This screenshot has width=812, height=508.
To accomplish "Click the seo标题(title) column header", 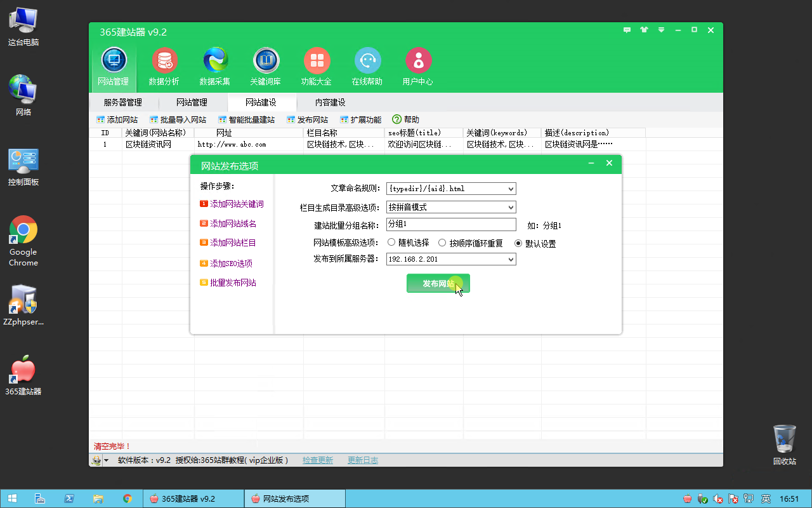I will pyautogui.click(x=424, y=133).
